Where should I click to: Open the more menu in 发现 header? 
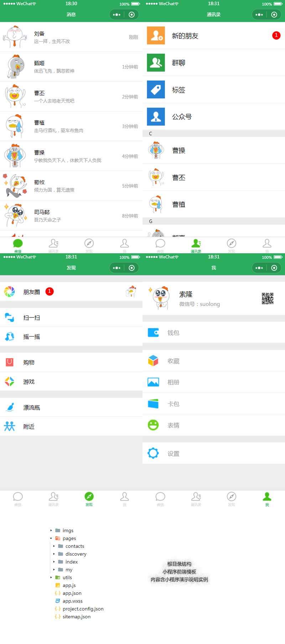[x=116, y=268]
